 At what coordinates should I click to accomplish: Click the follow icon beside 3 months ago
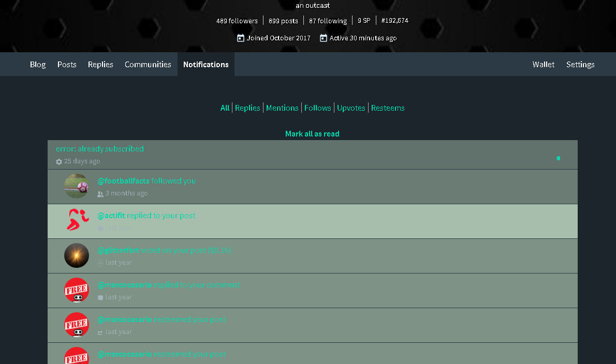100,194
